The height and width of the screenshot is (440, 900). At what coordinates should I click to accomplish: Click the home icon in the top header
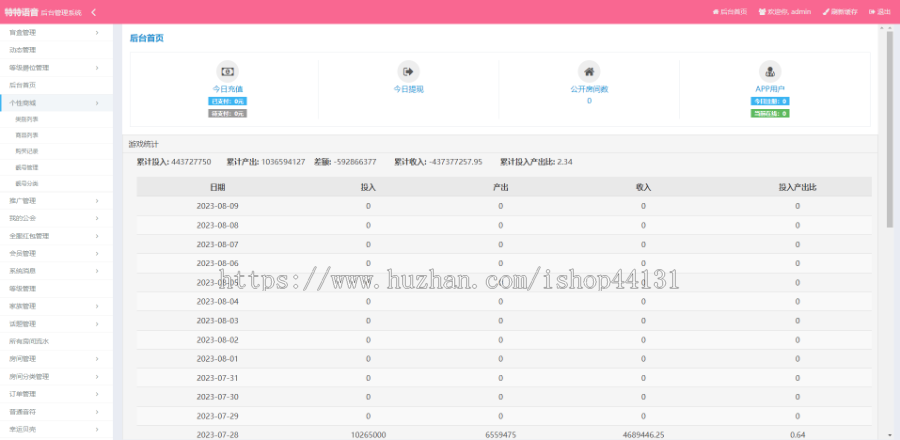click(715, 11)
